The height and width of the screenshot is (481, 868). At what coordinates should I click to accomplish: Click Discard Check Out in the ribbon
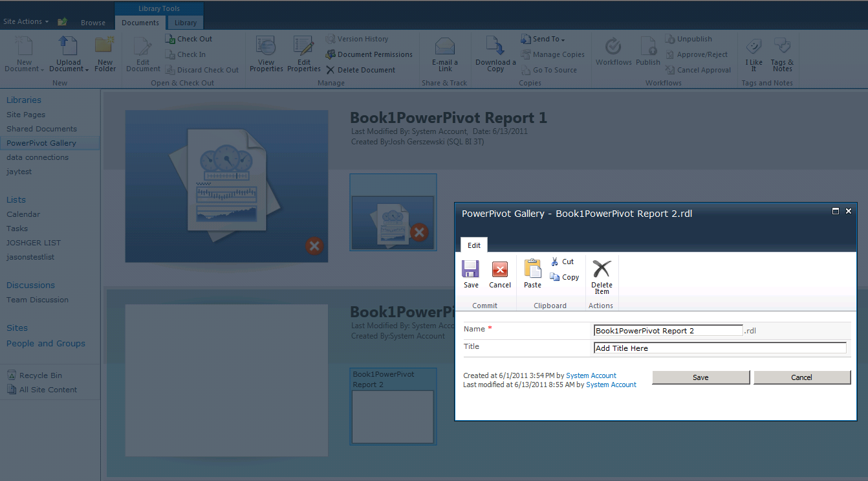202,70
